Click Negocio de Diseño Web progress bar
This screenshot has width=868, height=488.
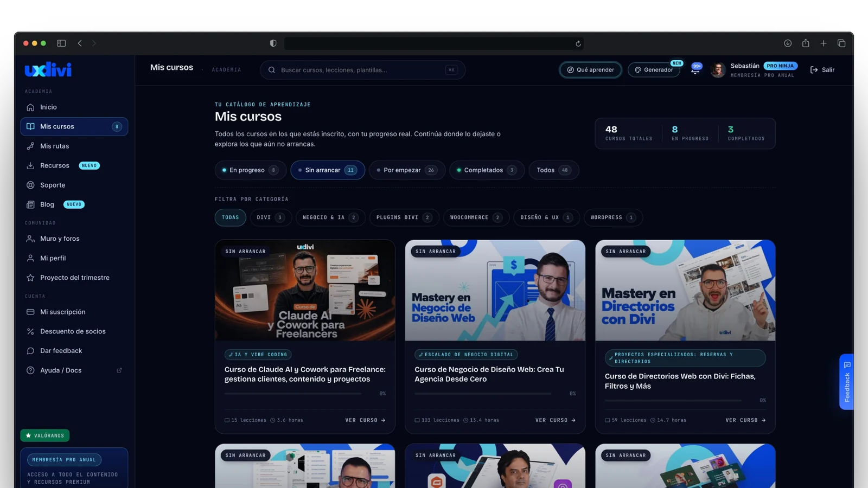click(483, 394)
